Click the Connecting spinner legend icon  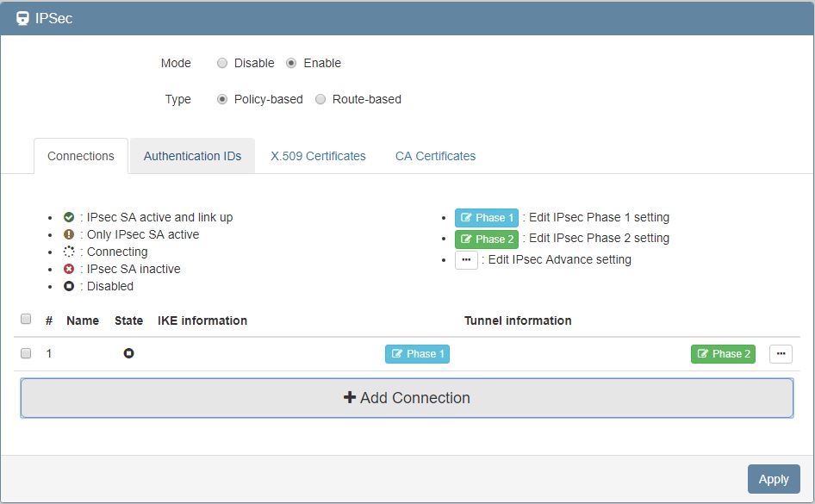[69, 252]
